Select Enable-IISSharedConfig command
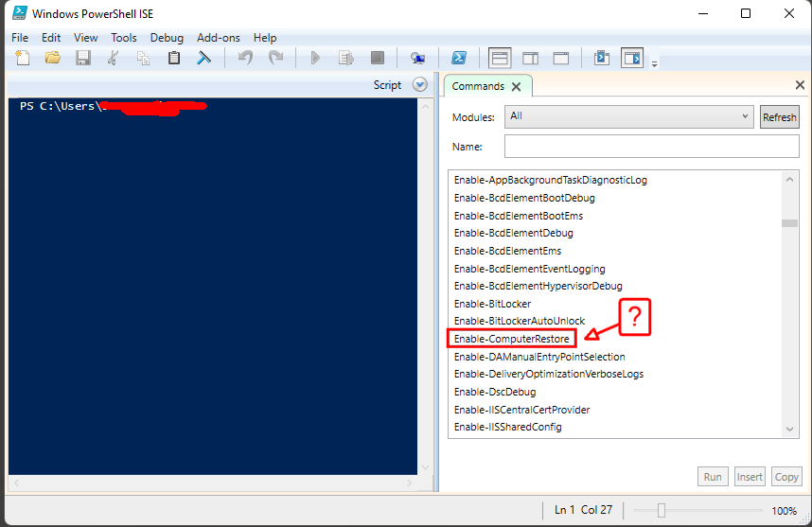 [x=508, y=427]
